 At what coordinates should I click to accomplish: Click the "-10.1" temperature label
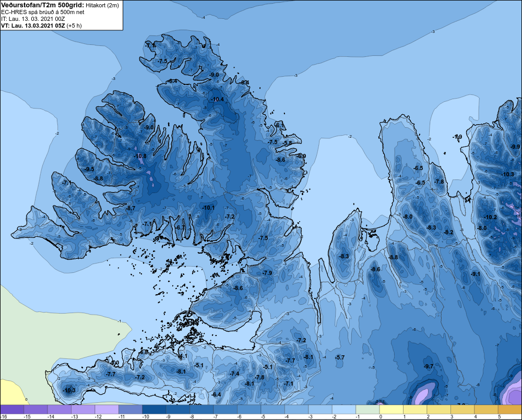208,208
